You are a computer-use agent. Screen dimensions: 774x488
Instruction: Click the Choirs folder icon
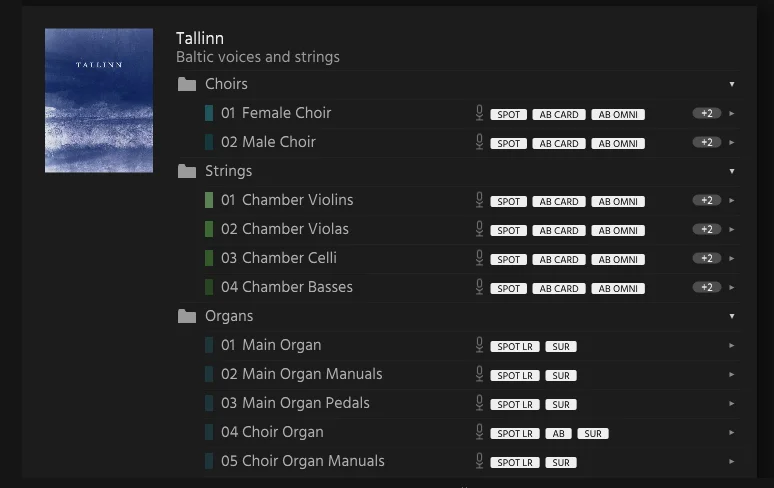(x=187, y=84)
